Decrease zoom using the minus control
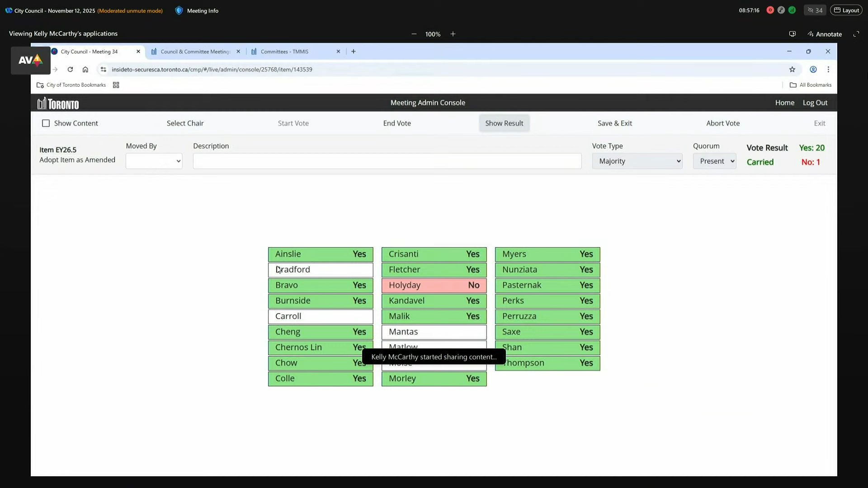Image resolution: width=868 pixels, height=488 pixels. [x=414, y=34]
